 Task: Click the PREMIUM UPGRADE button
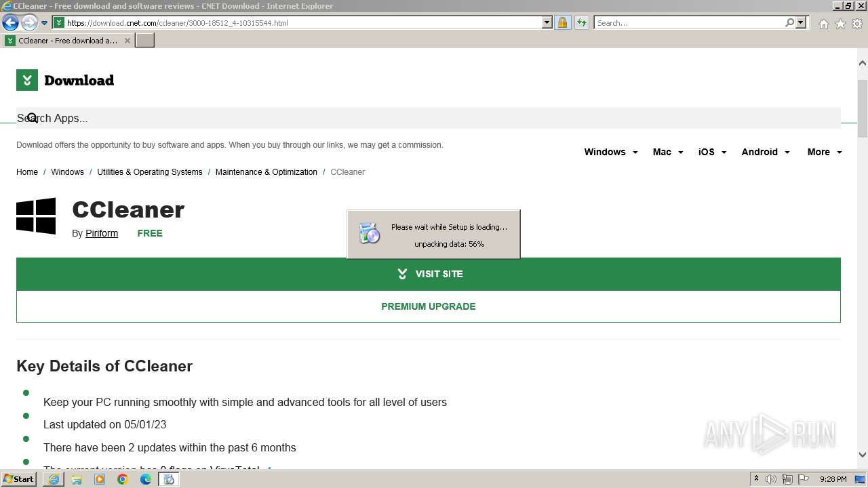[x=429, y=306]
